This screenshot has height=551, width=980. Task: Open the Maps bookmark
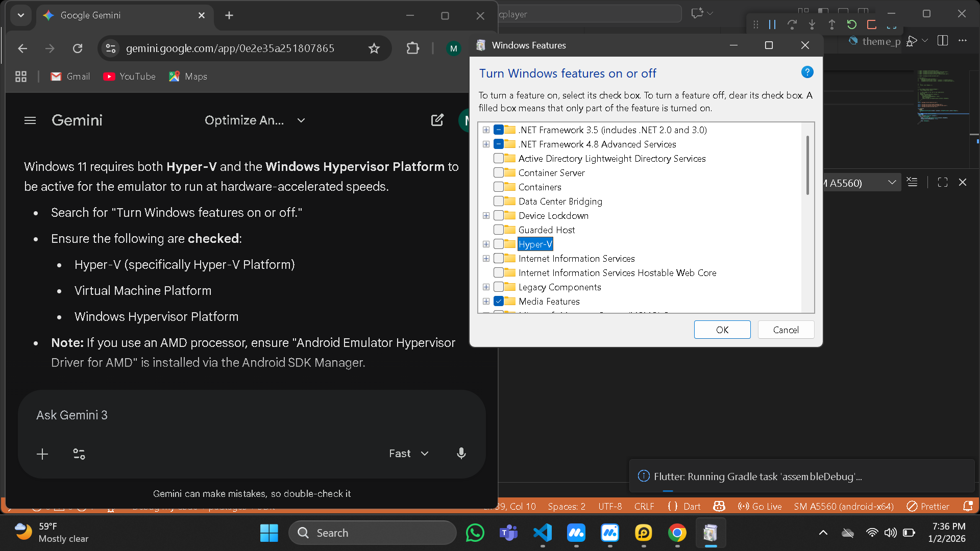[x=188, y=77]
